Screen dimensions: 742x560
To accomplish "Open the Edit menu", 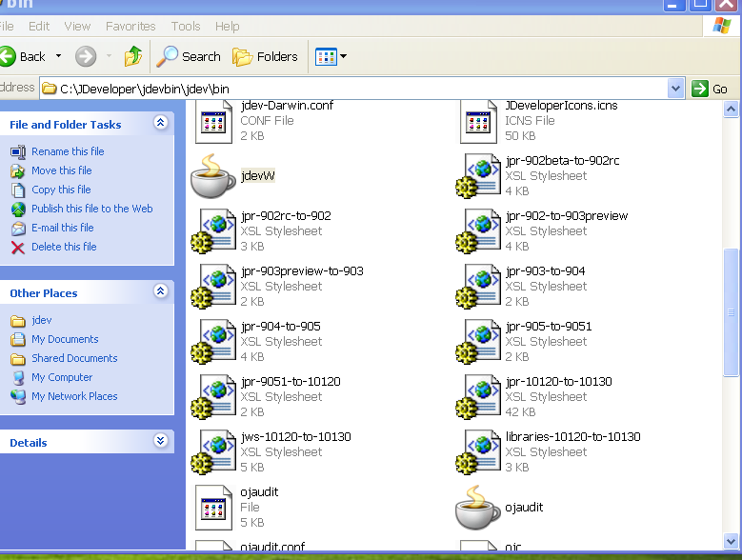I will [39, 27].
